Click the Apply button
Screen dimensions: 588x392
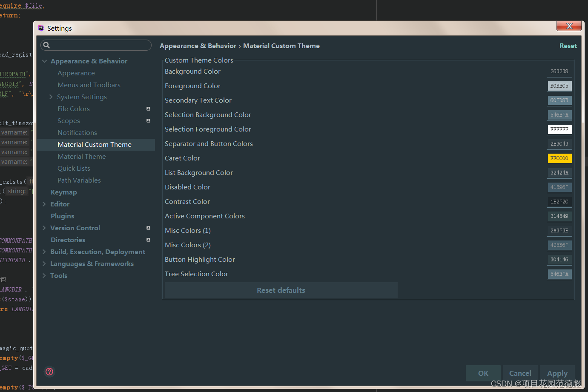pos(557,373)
